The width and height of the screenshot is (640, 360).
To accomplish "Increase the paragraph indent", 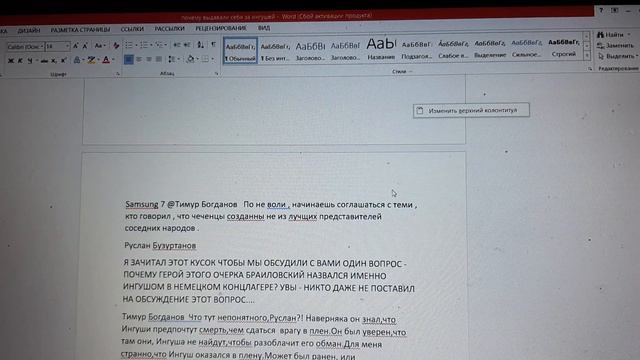I will 187,45.
